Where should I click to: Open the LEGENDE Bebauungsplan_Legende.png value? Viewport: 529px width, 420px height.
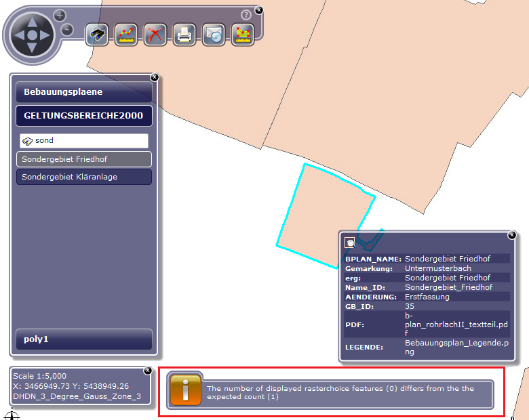tap(456, 348)
